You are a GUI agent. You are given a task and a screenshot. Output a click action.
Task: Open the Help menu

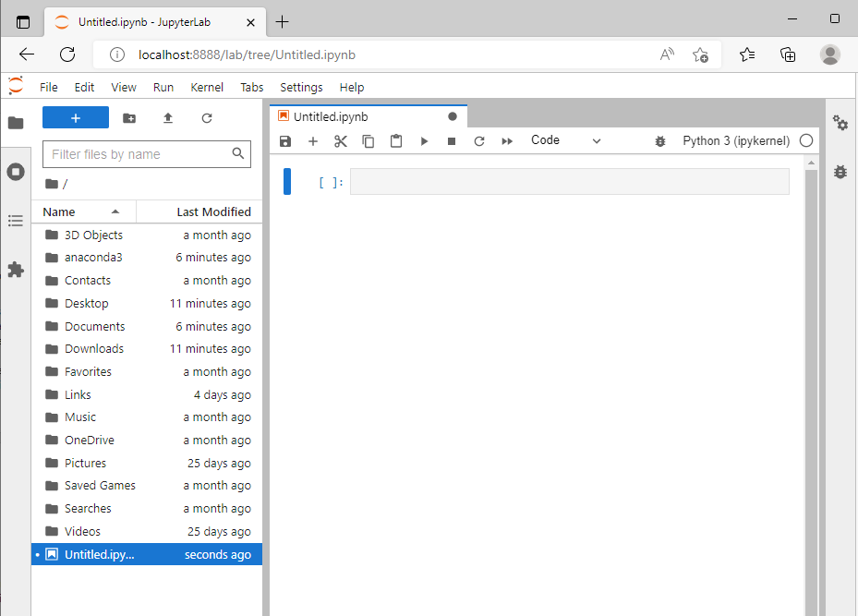(x=352, y=87)
